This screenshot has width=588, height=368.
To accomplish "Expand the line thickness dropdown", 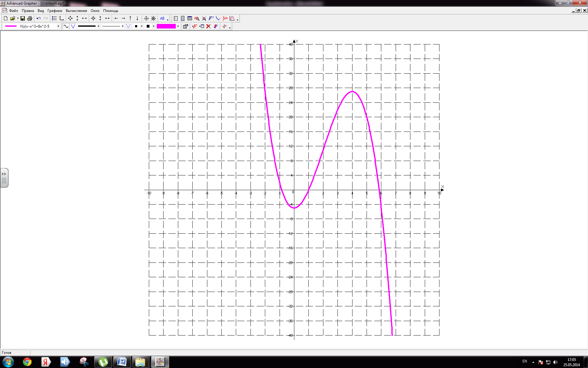I will tap(98, 26).
